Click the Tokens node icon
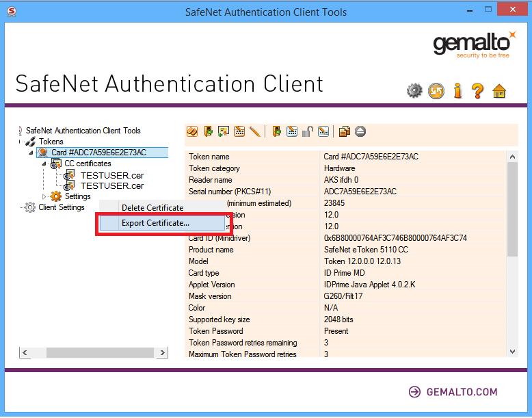Image resolution: width=532 pixels, height=418 pixels. click(x=31, y=141)
